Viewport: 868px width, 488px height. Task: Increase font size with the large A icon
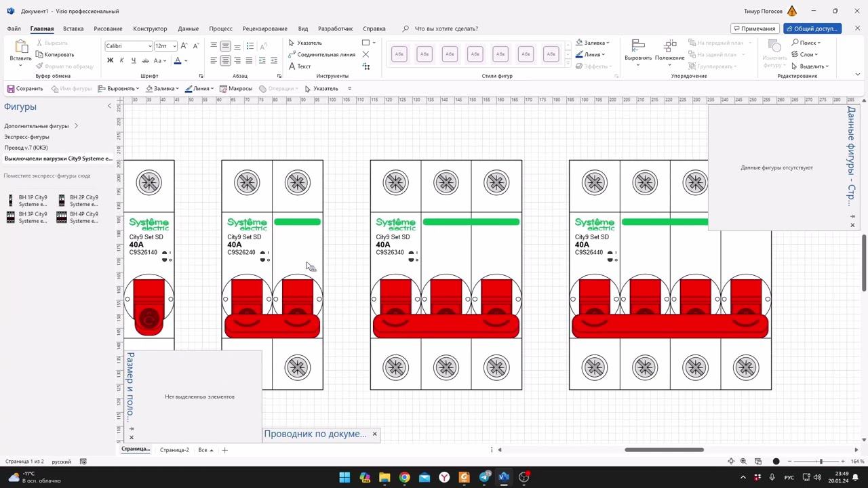click(x=186, y=46)
